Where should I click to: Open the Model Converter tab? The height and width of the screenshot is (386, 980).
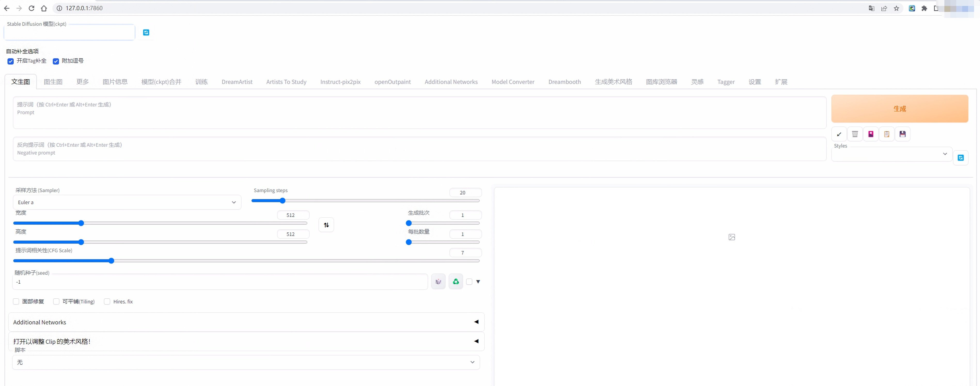[513, 82]
